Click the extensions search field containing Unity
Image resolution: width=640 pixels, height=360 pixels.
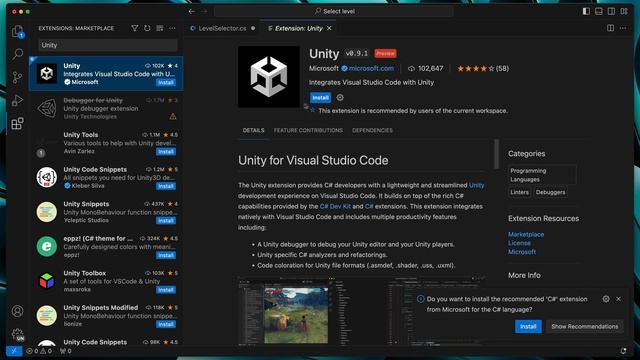point(108,45)
